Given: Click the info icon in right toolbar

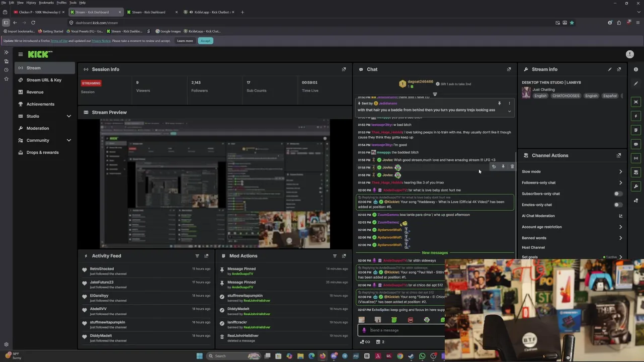Looking at the screenshot, I should 636,69.
